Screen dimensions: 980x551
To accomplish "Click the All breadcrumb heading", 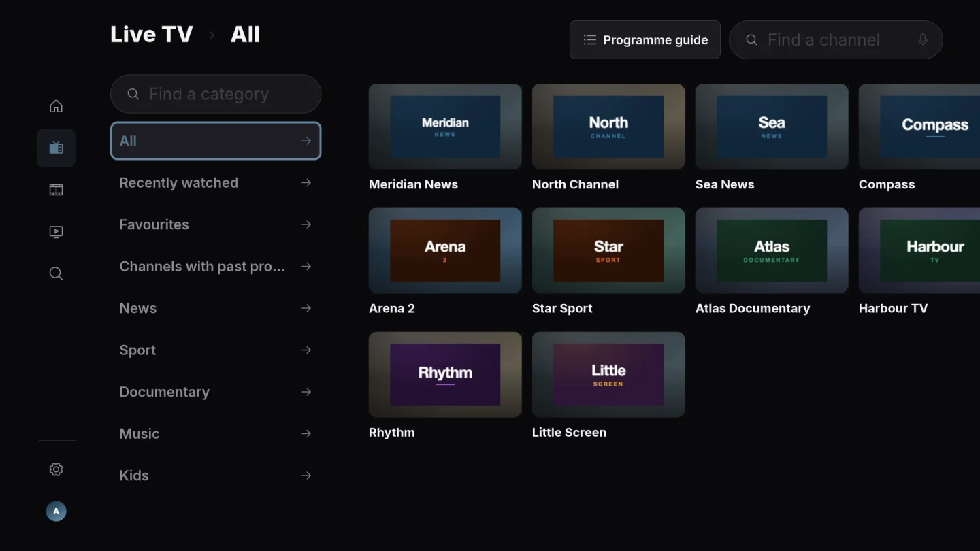I will tap(245, 34).
